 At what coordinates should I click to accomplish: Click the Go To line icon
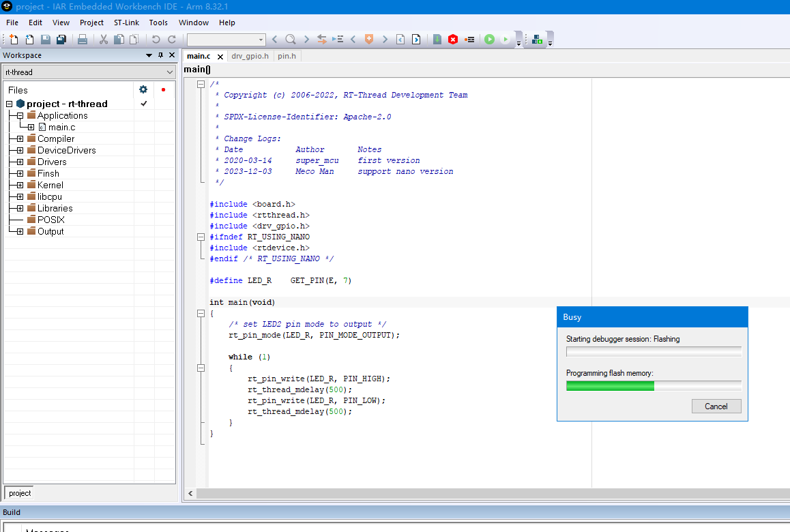[338, 40]
